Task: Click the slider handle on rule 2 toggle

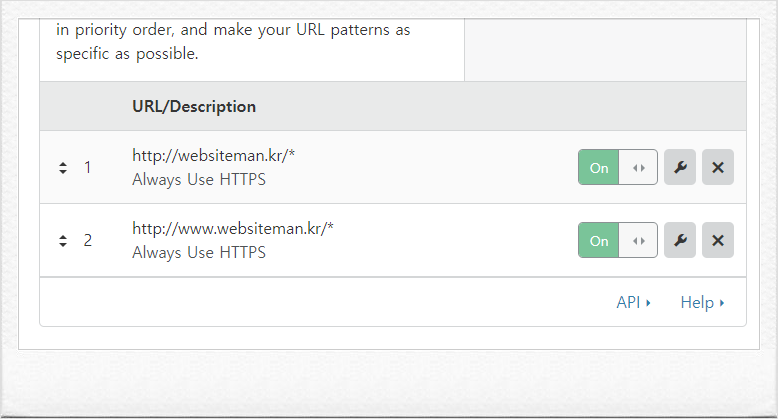Action: 639,240
